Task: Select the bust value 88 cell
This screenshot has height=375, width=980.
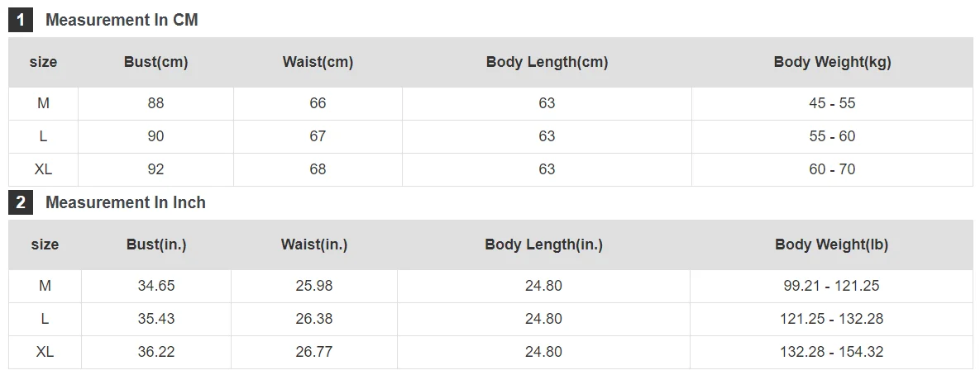Action: coord(155,103)
